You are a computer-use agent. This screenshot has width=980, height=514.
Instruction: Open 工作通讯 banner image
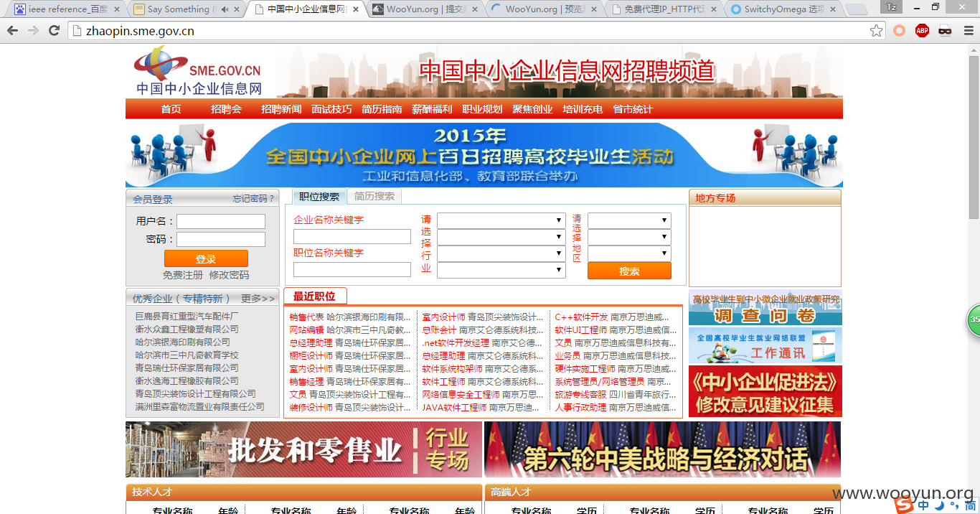tap(765, 345)
